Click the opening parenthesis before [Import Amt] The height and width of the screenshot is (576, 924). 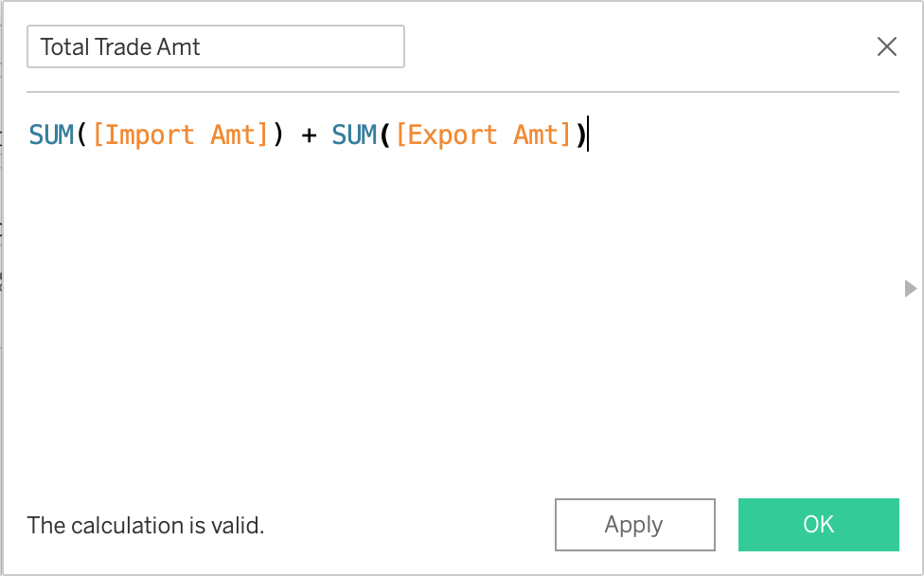83,135
